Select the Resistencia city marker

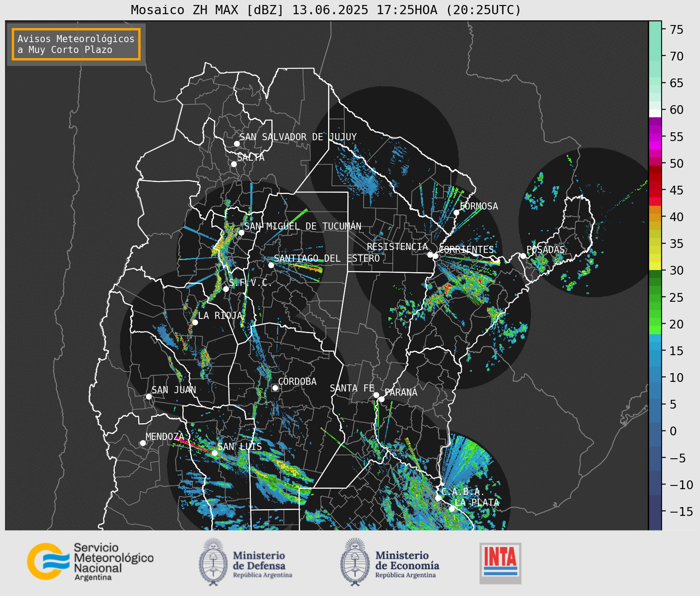pos(430,255)
